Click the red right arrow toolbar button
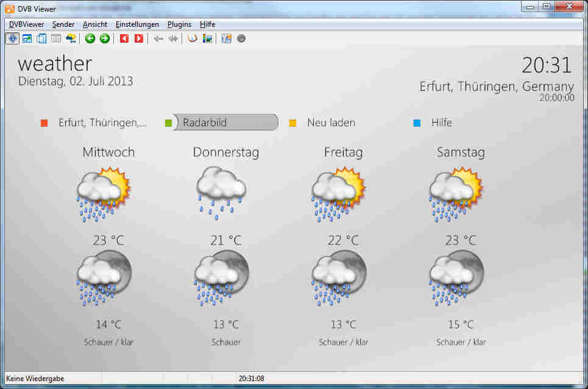Screen dimensions: 588x389 tap(139, 38)
